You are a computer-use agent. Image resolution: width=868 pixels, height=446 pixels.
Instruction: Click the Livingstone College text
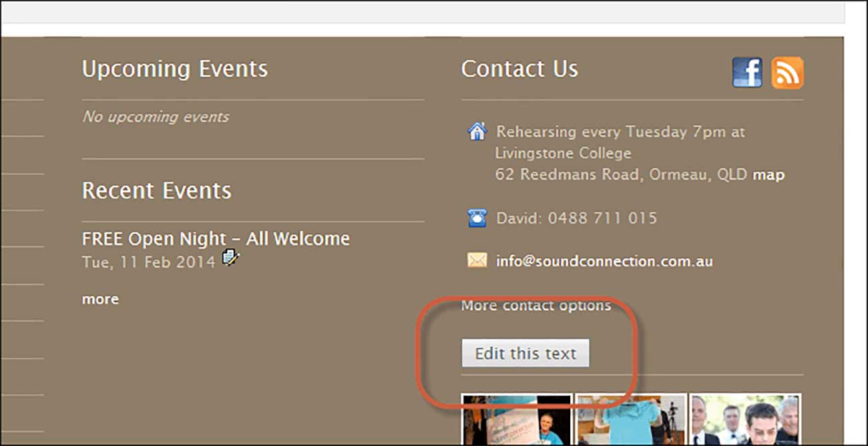[x=563, y=154]
